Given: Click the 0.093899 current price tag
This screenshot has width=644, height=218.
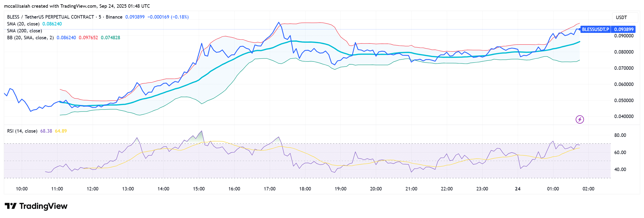Looking at the screenshot, I should [624, 29].
